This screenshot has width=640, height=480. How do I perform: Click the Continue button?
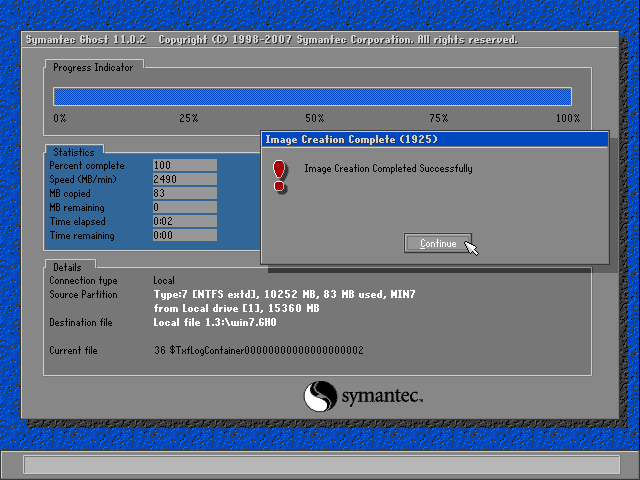tap(438, 244)
